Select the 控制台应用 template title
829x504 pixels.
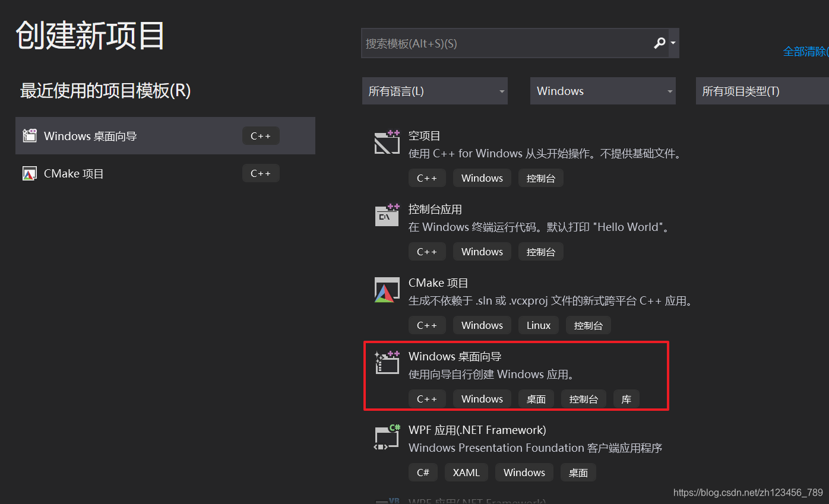click(435, 210)
